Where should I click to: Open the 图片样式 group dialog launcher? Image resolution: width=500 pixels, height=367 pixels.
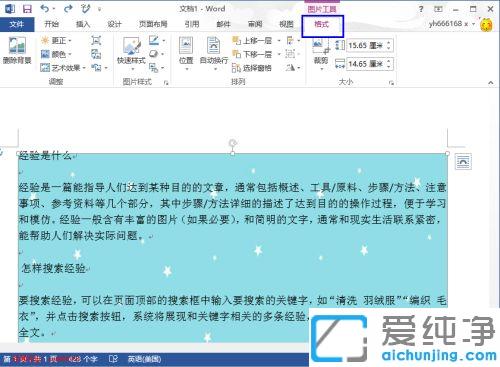[x=166, y=82]
